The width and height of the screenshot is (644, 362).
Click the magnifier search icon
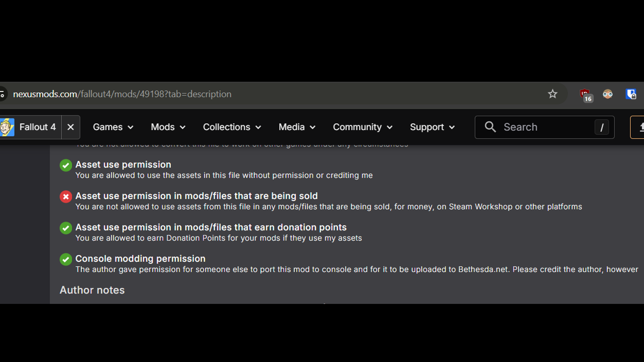coord(490,127)
